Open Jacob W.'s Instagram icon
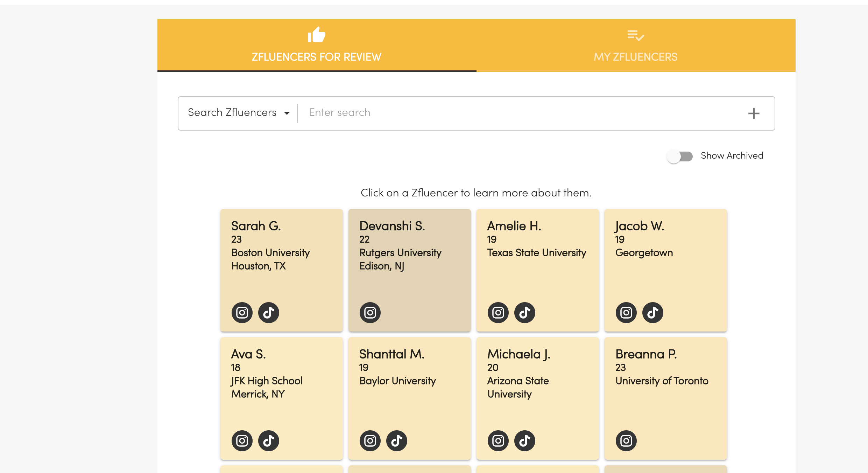The height and width of the screenshot is (473, 868). (626, 312)
